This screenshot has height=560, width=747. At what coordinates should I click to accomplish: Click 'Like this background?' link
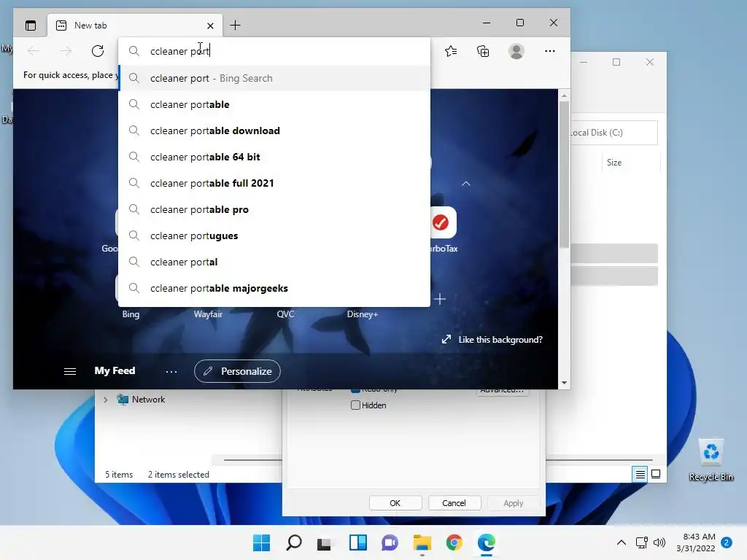(492, 340)
